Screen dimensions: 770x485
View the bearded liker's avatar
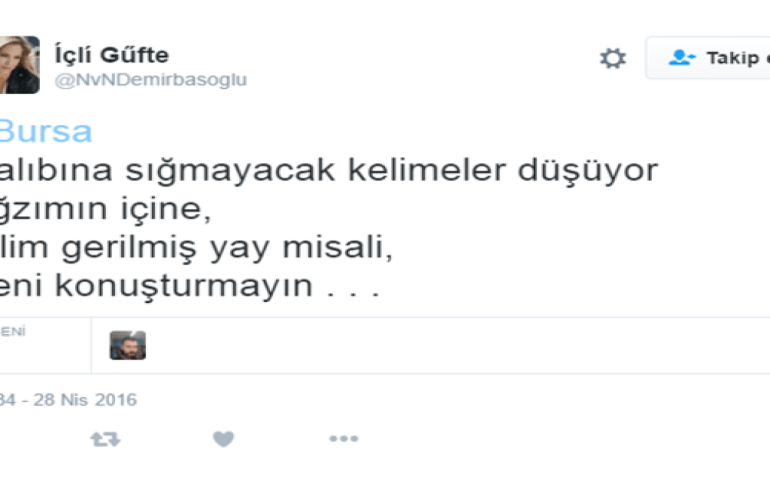(x=128, y=345)
